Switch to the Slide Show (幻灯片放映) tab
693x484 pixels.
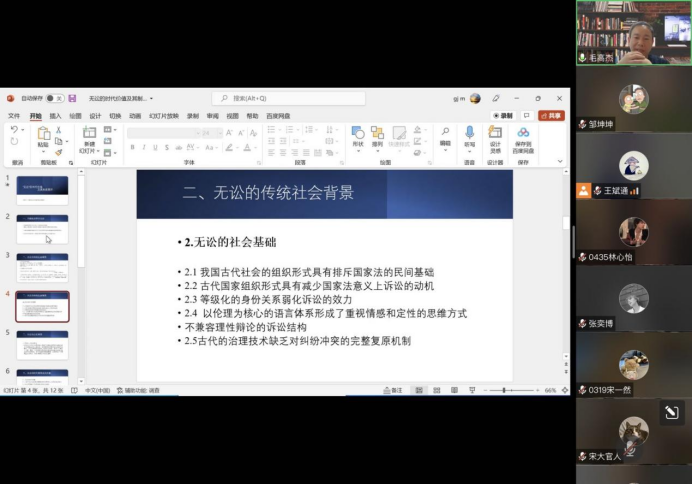coord(159,115)
